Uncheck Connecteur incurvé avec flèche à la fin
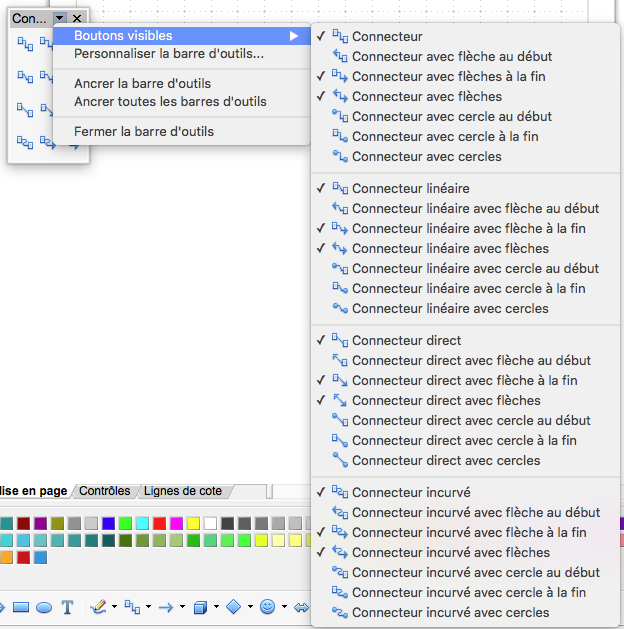624x629 pixels. point(466,532)
